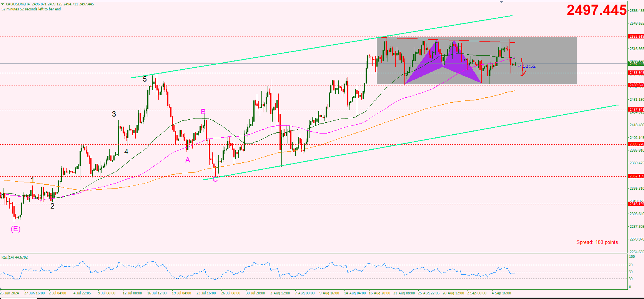The height and width of the screenshot is (299, 644).
Task: Select the Elliott wave label 3
Action: (114, 114)
